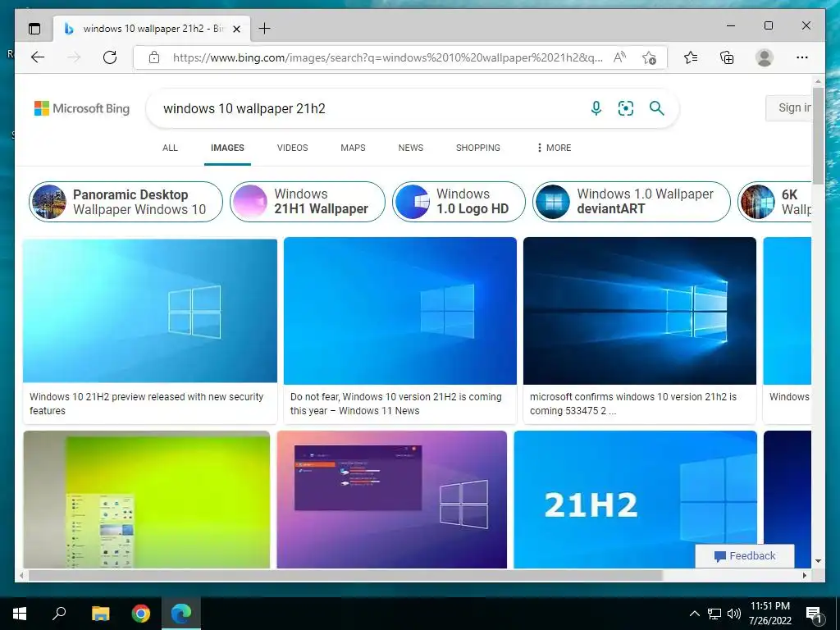Viewport: 840px width, 630px height.
Task: Click the vertical scrollbar thumb
Action: (818, 135)
